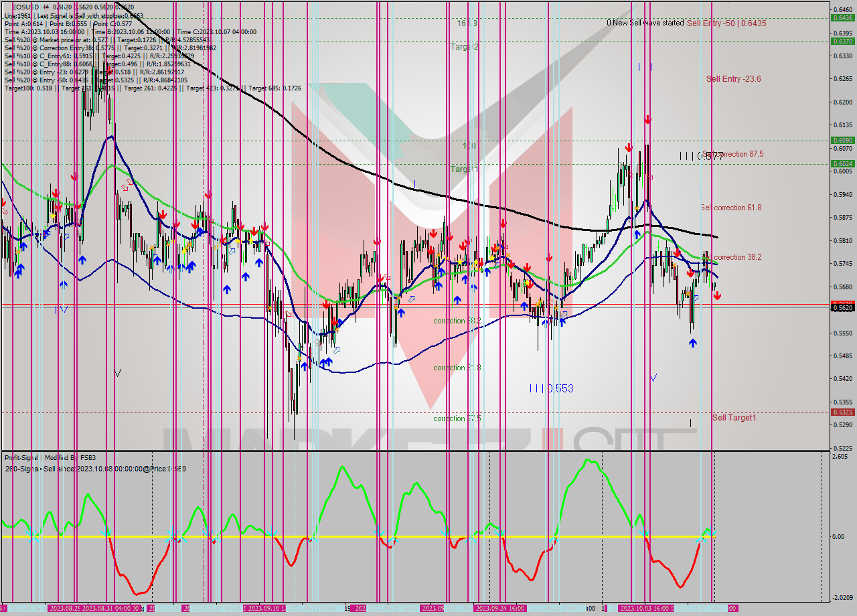
Task: Click the 0.5875 price axis value
Action: coord(842,218)
